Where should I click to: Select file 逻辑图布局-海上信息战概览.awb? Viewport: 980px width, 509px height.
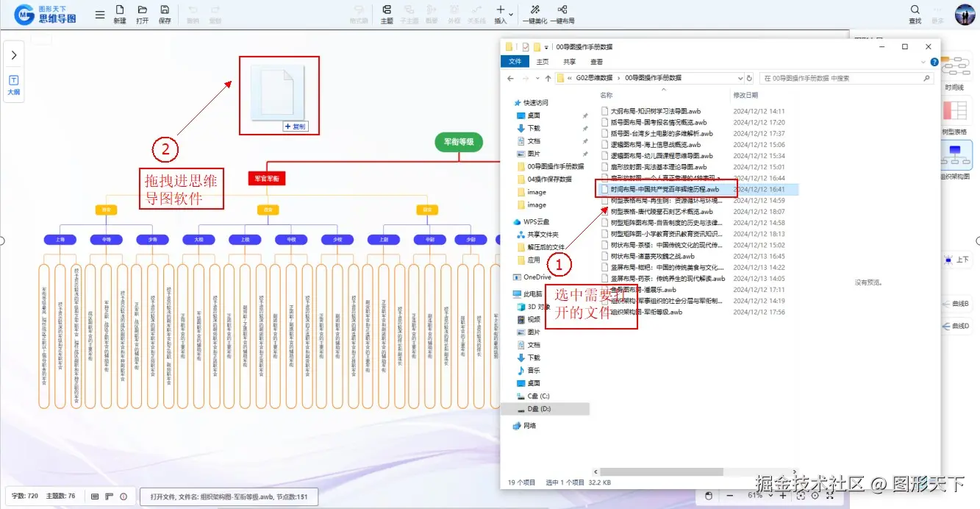click(656, 145)
